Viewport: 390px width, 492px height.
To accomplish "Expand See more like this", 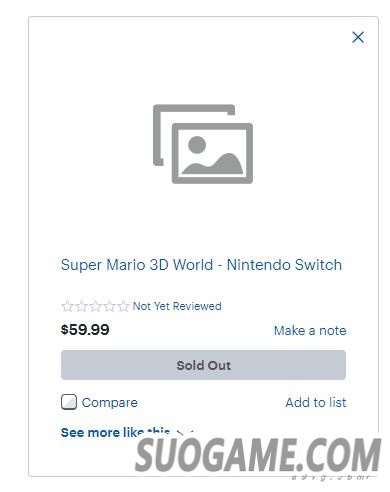I will point(116,432).
